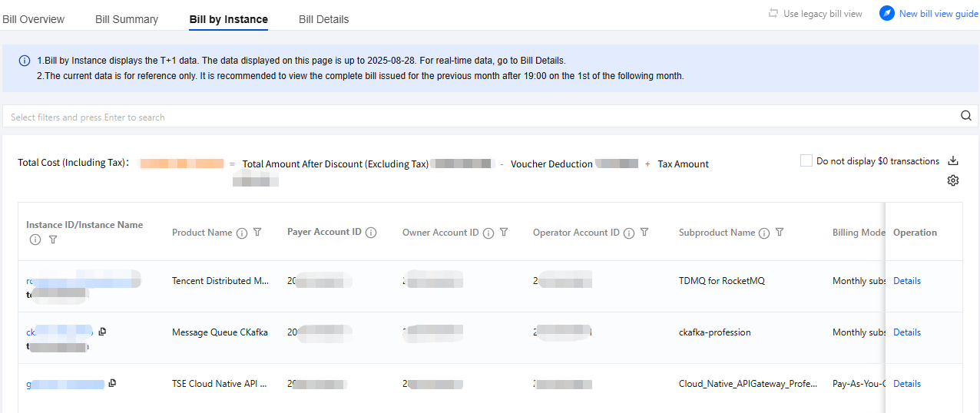
Task: Open the New bill view guide
Action: click(929, 14)
